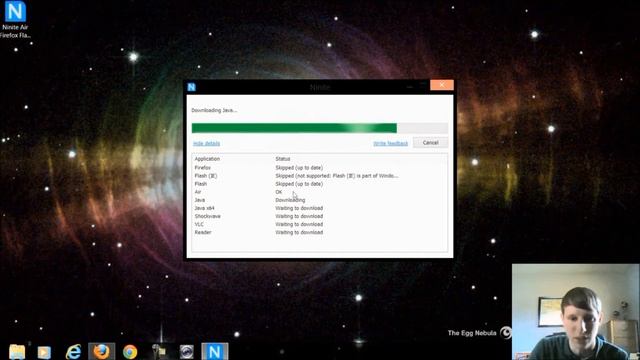Click the camera app taskbar icon

(x=187, y=352)
